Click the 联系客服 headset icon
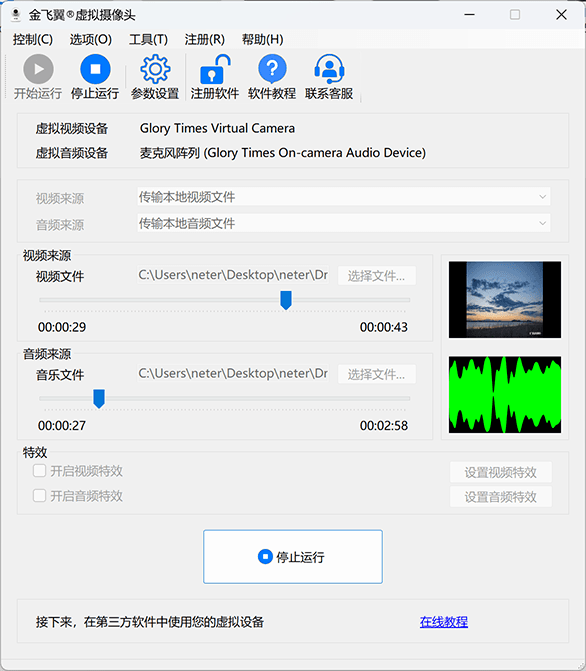 (x=329, y=69)
